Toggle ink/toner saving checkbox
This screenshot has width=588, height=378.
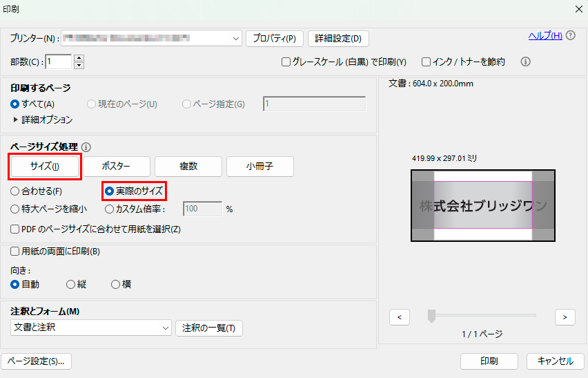pos(427,62)
